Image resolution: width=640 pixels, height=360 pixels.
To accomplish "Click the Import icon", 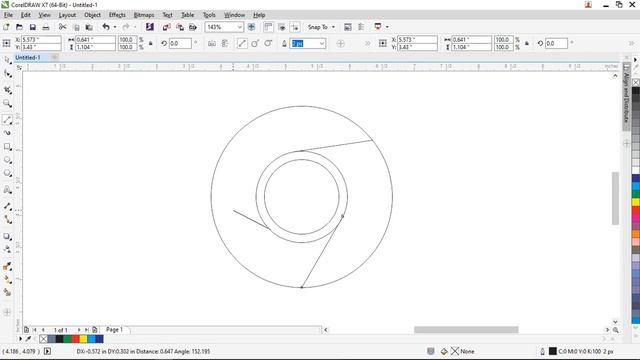I will 166,27.
